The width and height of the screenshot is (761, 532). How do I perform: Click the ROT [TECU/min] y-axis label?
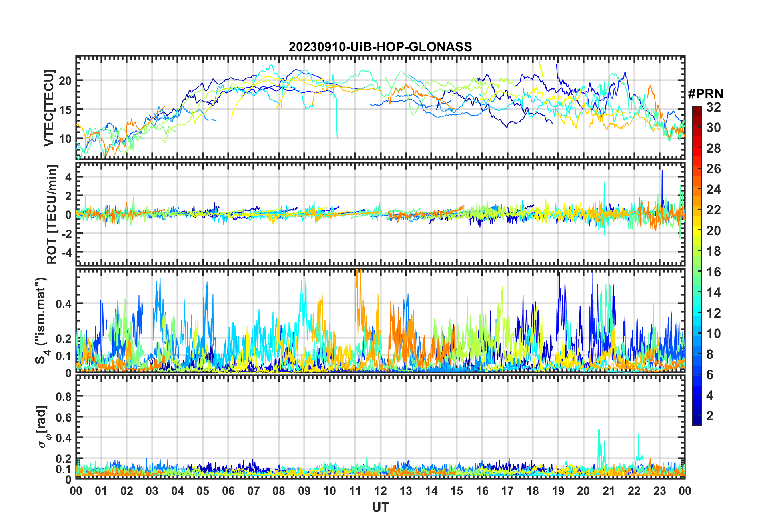click(x=52, y=214)
